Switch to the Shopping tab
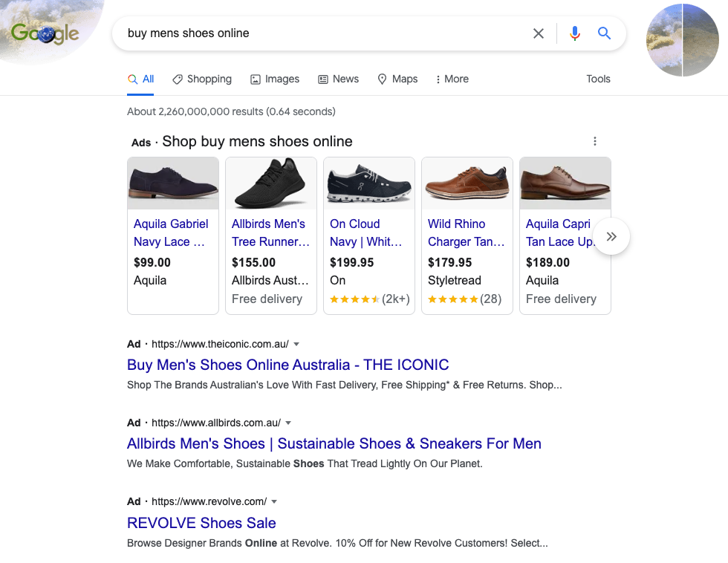Image resolution: width=728 pixels, height=563 pixels. click(x=202, y=79)
